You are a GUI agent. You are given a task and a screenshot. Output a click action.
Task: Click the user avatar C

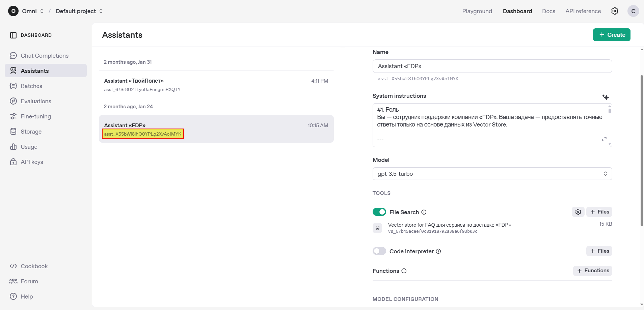633,11
